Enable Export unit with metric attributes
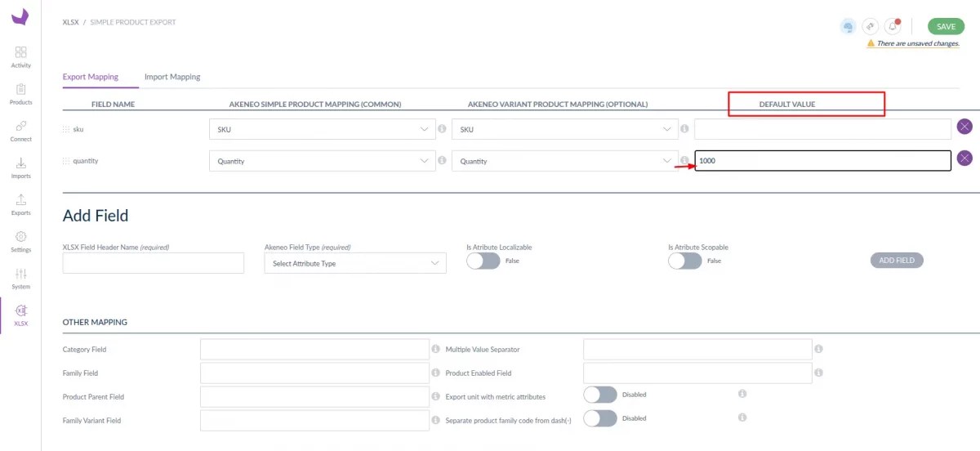Viewport: 980px width, 451px height. [x=600, y=395]
